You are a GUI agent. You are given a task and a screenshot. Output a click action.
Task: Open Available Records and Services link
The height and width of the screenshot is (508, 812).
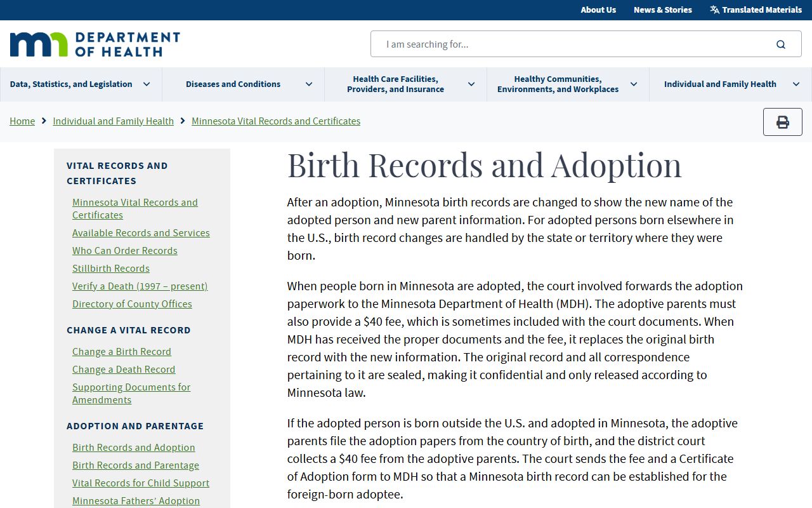click(x=141, y=232)
